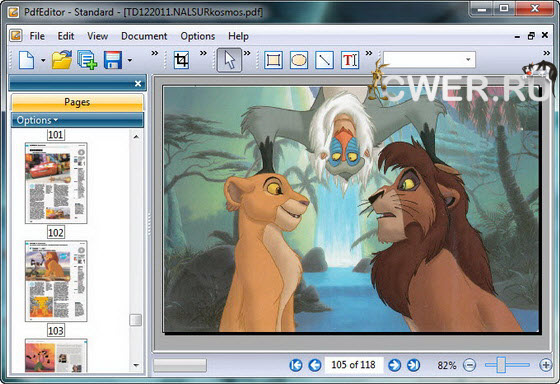Open the Options dropdown in Pages panel
The image size is (560, 384).
pyautogui.click(x=37, y=120)
